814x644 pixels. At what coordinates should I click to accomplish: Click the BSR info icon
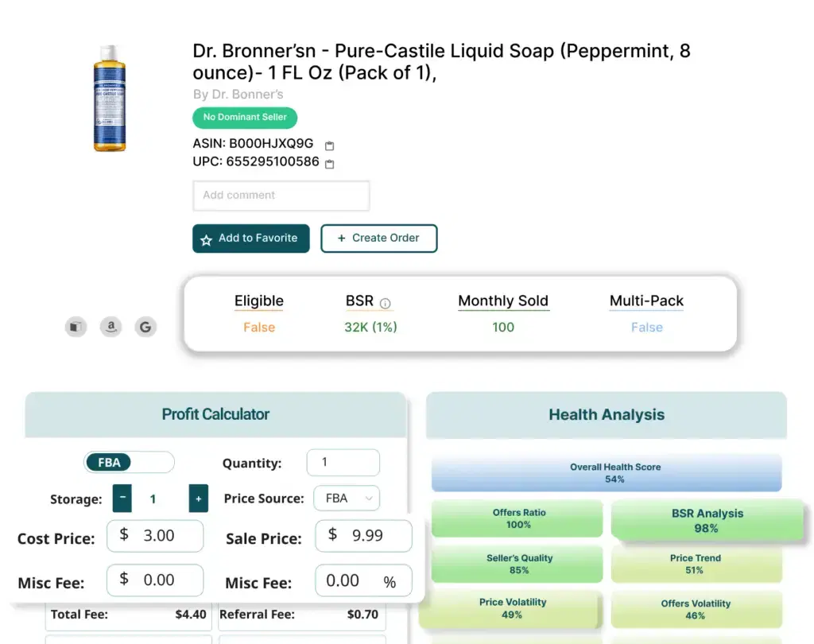tap(385, 303)
